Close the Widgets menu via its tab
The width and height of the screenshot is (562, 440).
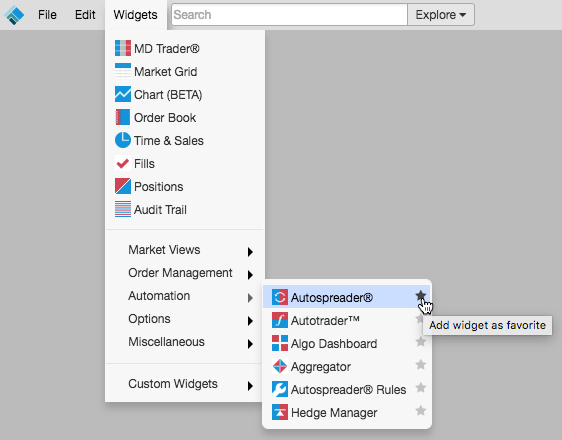pos(135,15)
